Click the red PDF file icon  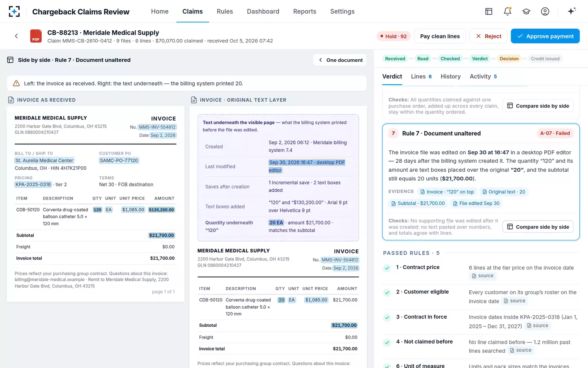pos(36,36)
